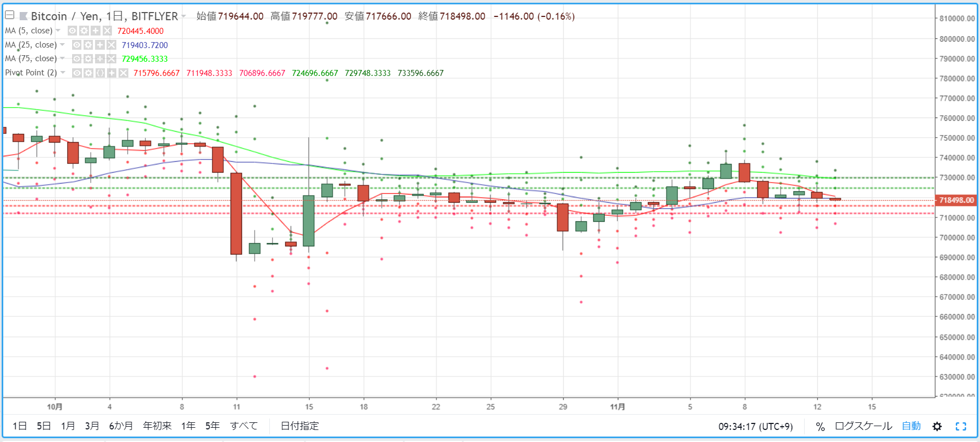
Task: Remove MA (5, close) indicator with X icon
Action: 107,31
